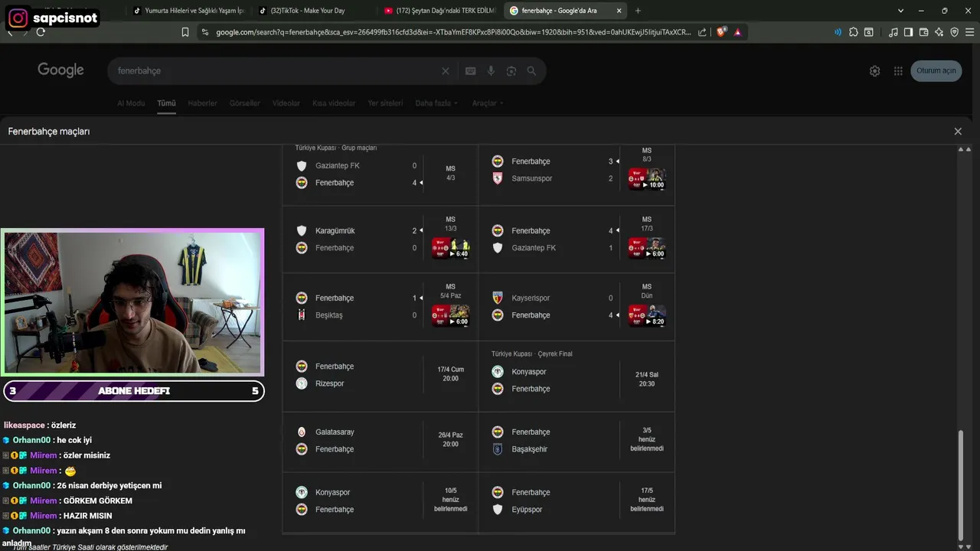Select the Kısa videolar tab
The height and width of the screenshot is (551, 980).
[334, 103]
